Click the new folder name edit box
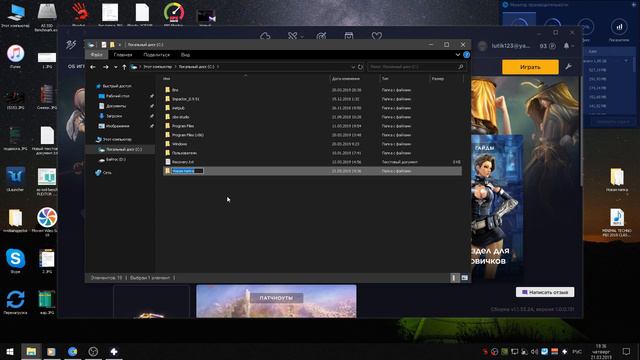 (x=187, y=171)
